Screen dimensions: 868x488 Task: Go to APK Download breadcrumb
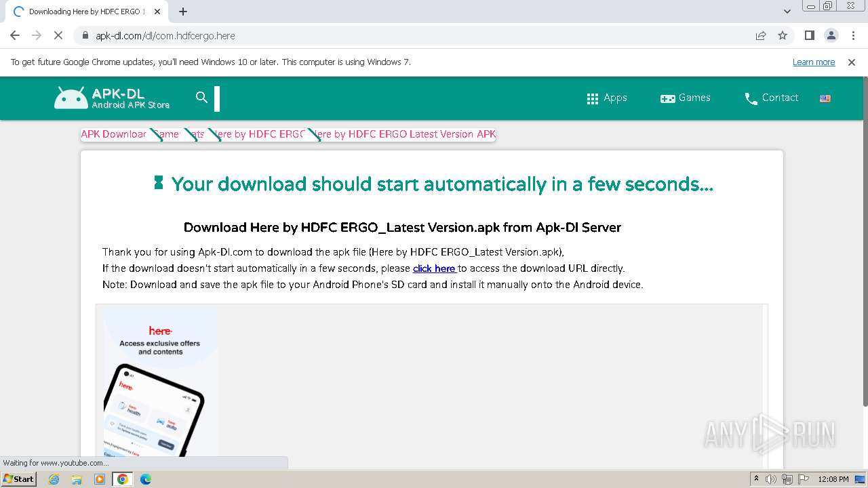(114, 134)
